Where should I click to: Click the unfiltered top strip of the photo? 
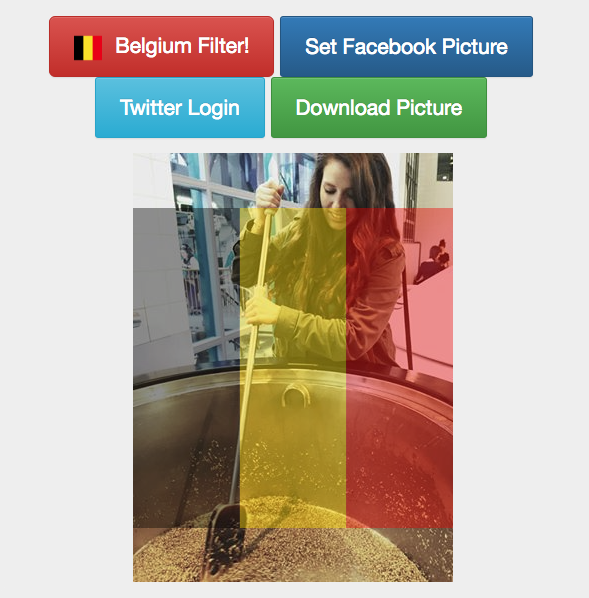[x=293, y=180]
